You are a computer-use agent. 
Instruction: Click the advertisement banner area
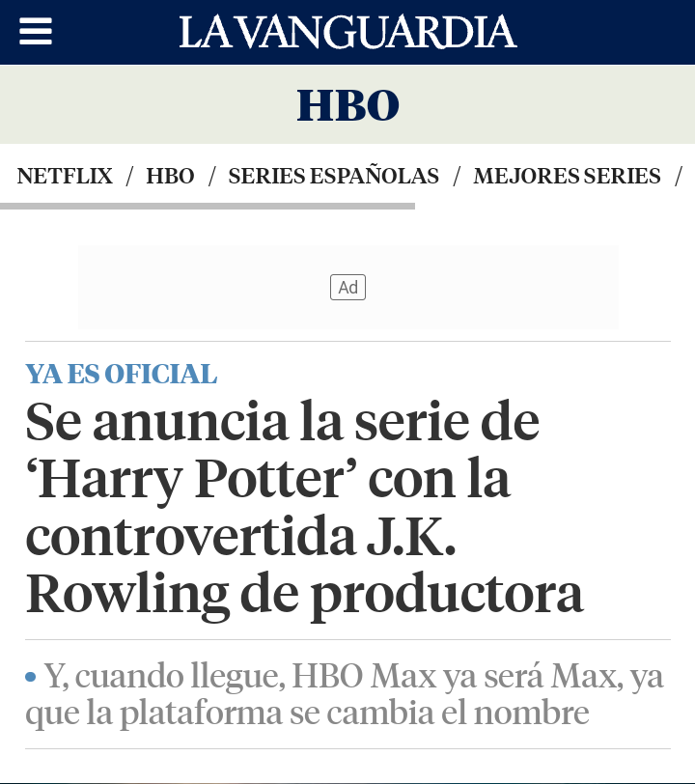(348, 287)
